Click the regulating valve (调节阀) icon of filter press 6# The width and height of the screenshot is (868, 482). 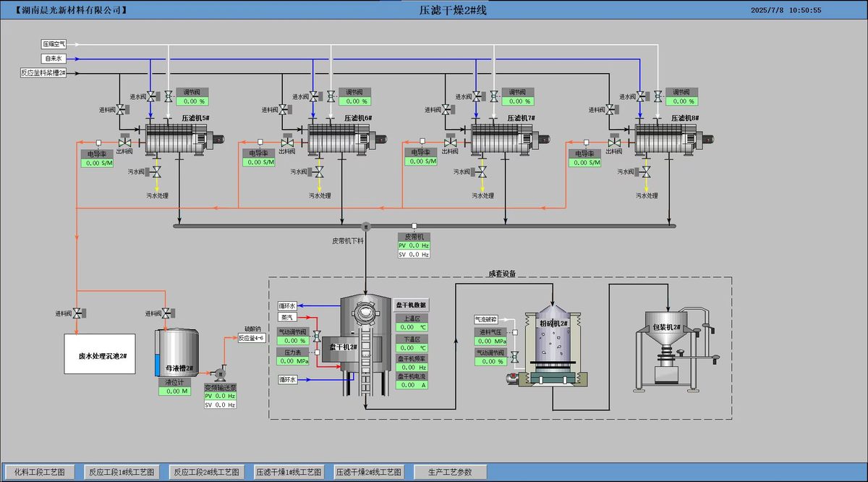tap(331, 96)
